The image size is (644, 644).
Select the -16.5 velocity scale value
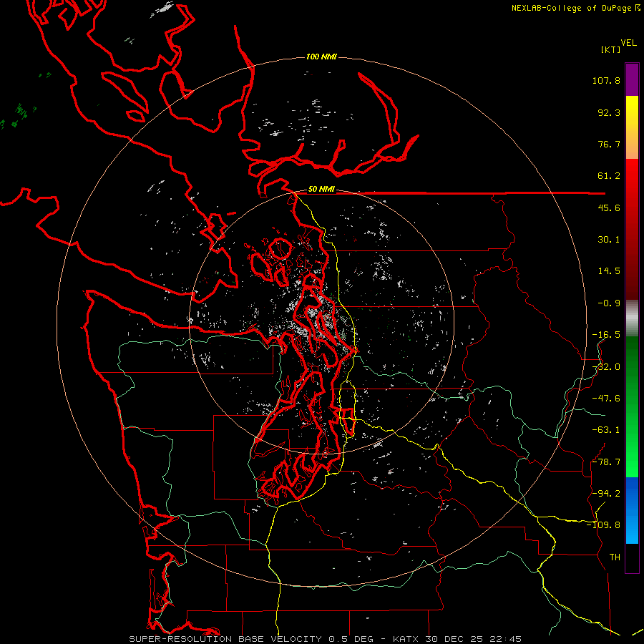point(606,335)
